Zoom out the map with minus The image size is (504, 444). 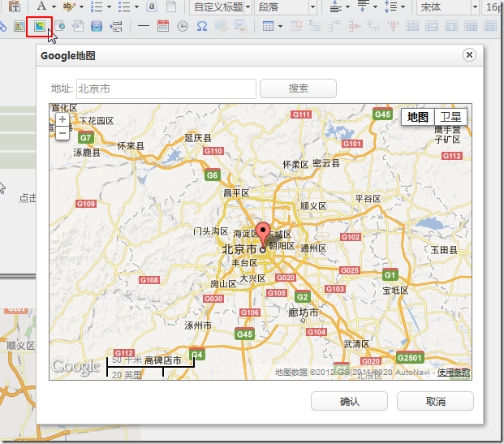click(x=62, y=133)
